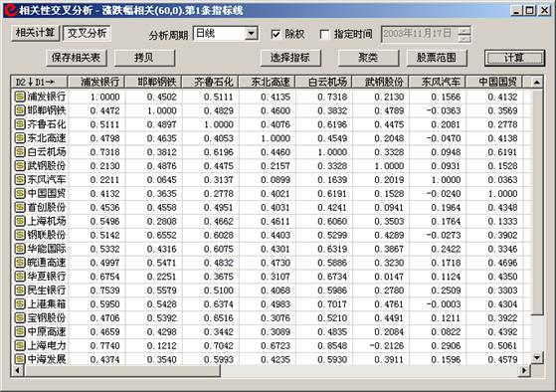Click the 白云机场 column header
Viewport: 556px width, 392px height.
pos(323,82)
